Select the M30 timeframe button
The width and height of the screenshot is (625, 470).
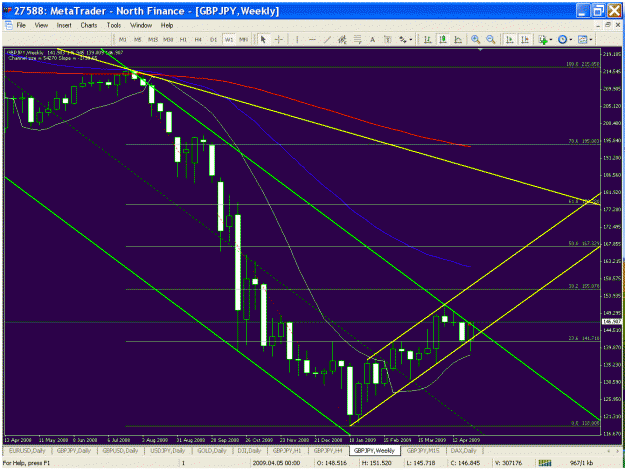coord(168,39)
